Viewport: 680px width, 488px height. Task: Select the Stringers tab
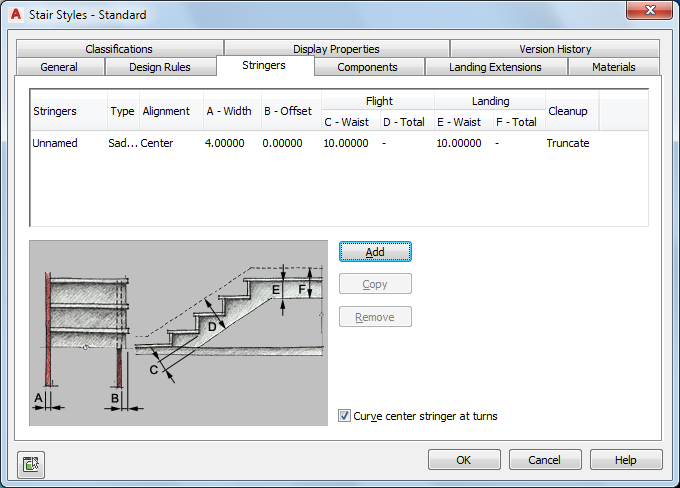264,66
